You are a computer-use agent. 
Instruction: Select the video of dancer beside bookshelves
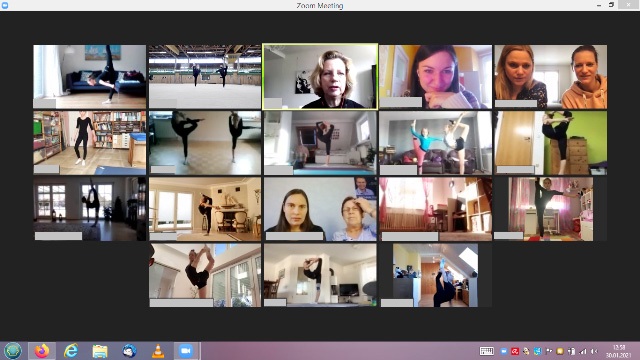[x=89, y=143]
